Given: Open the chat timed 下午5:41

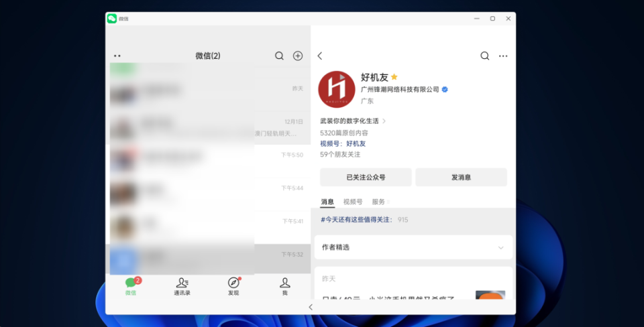Looking at the screenshot, I should (x=208, y=227).
